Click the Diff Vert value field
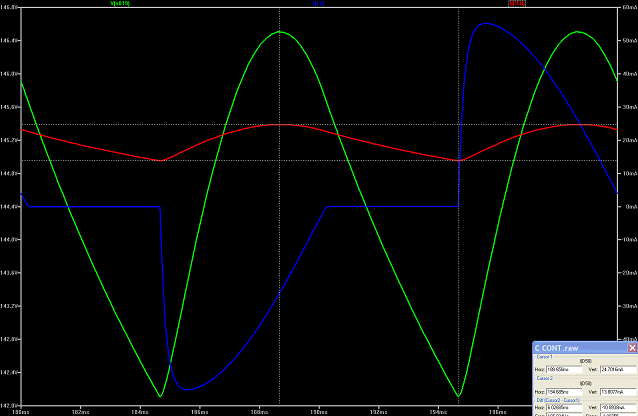638x416 pixels. click(x=619, y=408)
